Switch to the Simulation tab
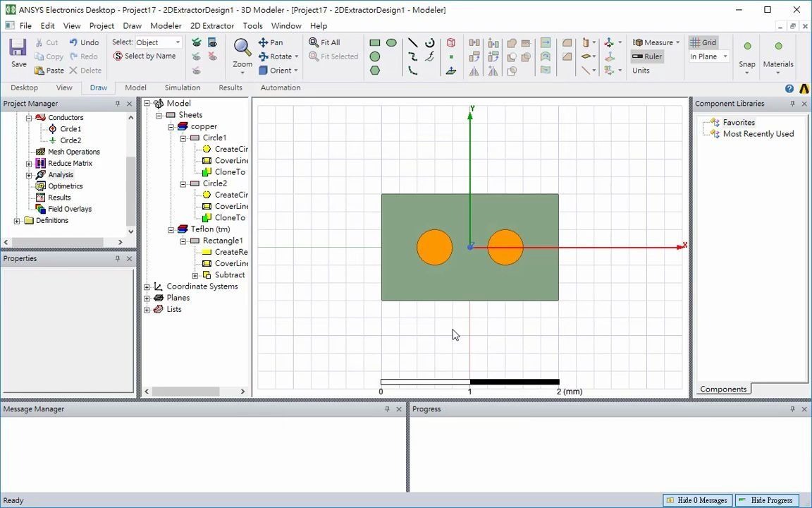This screenshot has height=508, width=812. tap(182, 87)
